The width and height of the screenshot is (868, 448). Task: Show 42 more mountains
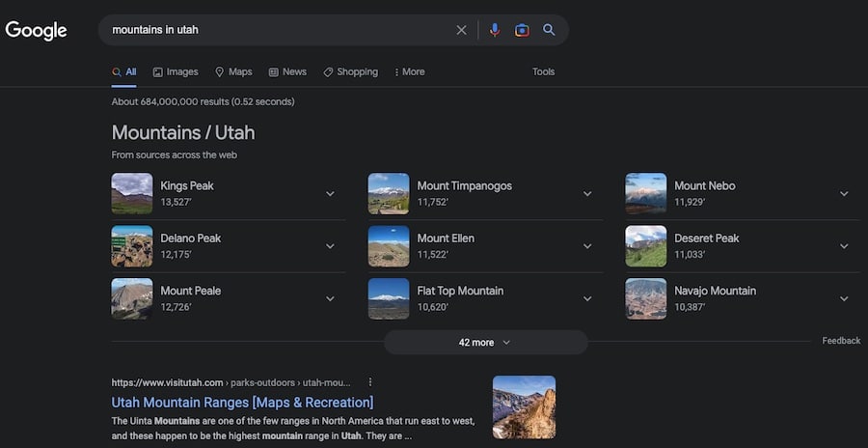(x=485, y=343)
